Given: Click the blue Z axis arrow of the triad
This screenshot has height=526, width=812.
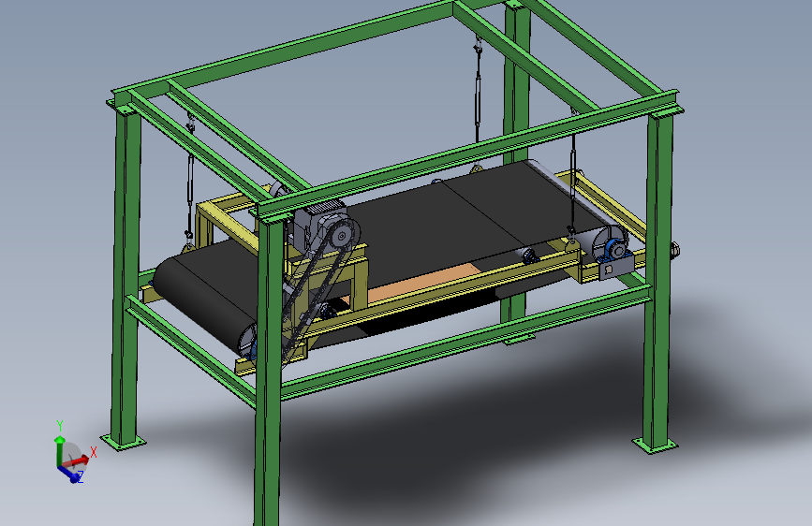Looking at the screenshot, I should (70, 474).
